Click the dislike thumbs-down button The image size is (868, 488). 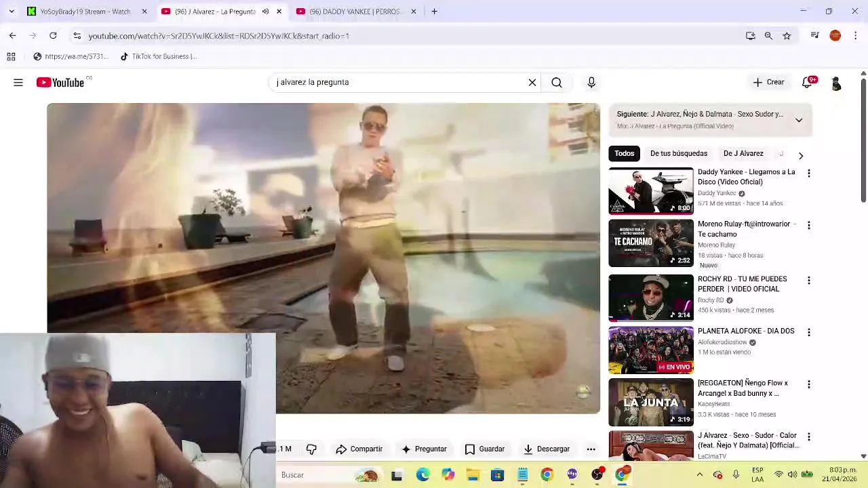point(311,449)
